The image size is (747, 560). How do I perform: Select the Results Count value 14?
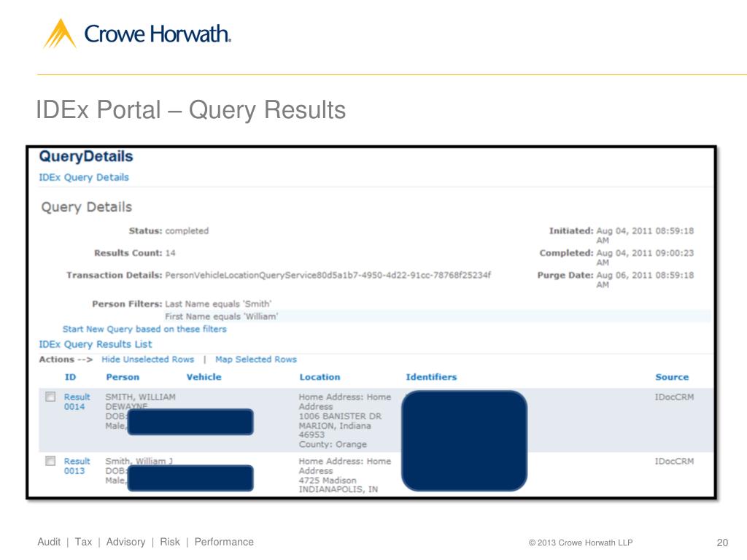[x=170, y=253]
